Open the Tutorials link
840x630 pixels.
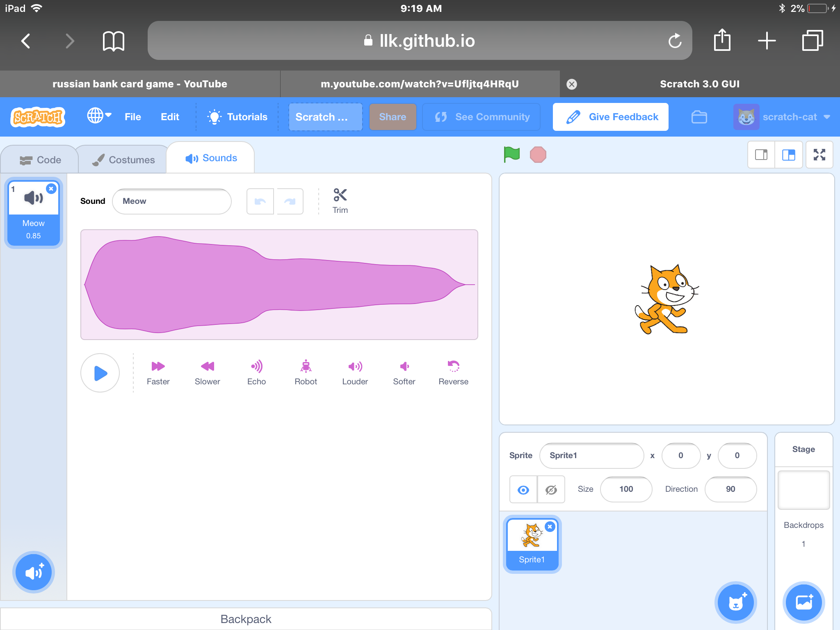coord(238,117)
